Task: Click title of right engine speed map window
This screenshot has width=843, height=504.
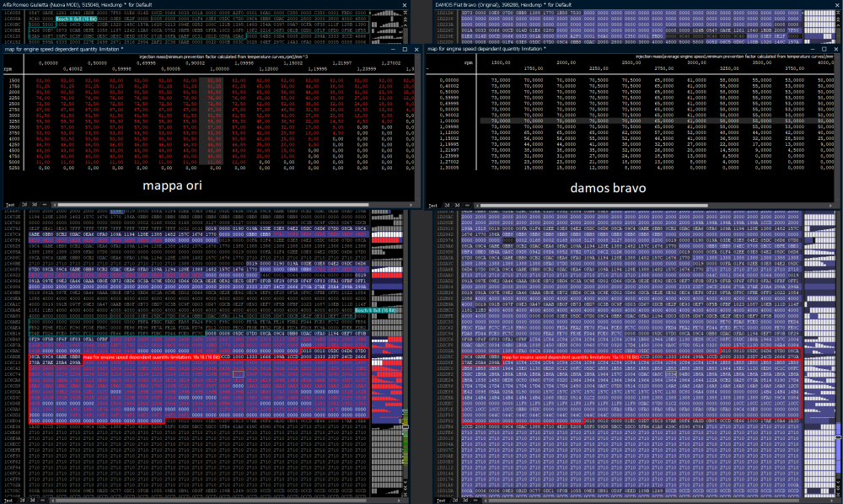Action: coord(486,49)
